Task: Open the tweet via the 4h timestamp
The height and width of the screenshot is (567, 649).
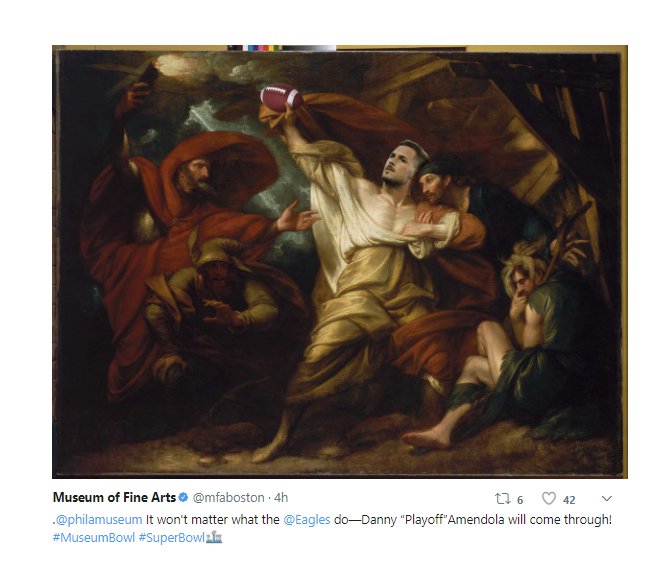Action: point(281,497)
